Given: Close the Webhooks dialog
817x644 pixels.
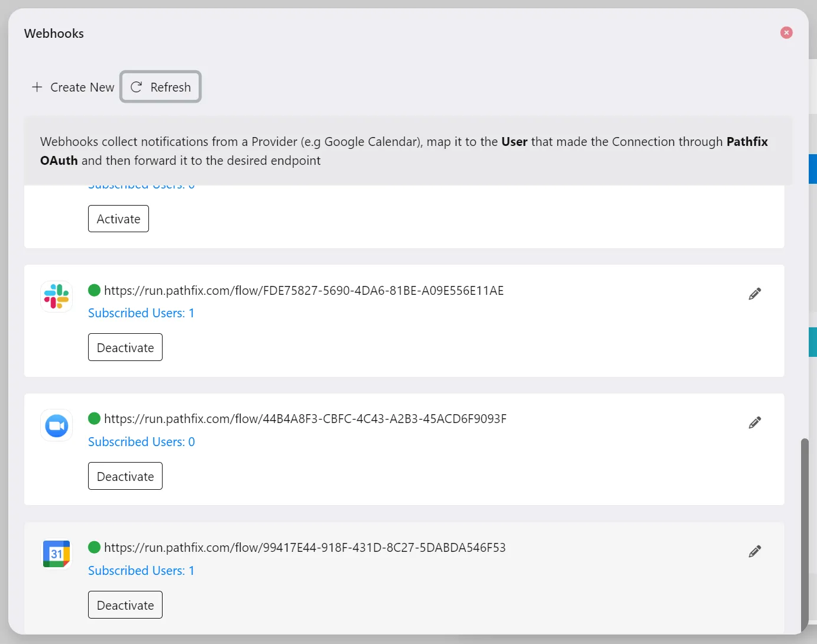Looking at the screenshot, I should click(x=786, y=32).
